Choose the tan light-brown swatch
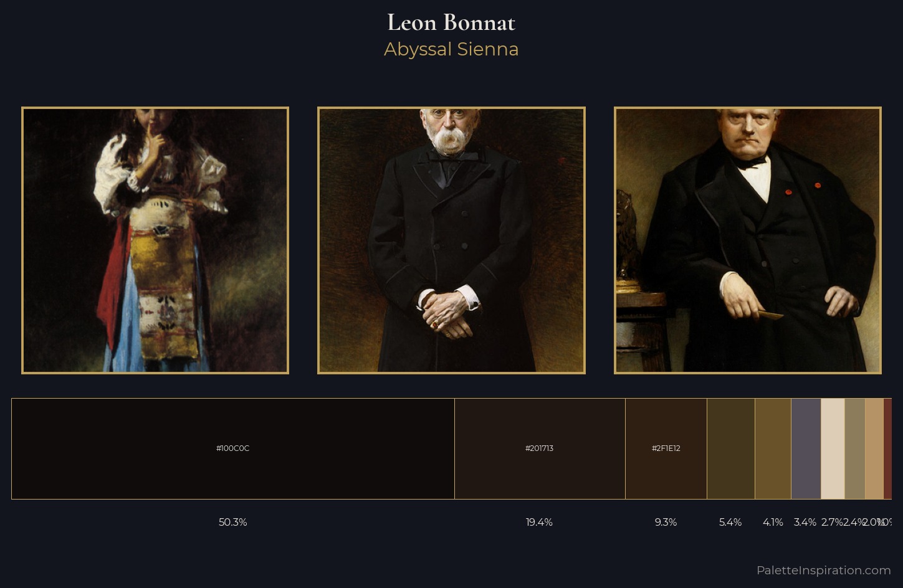 tap(874, 448)
